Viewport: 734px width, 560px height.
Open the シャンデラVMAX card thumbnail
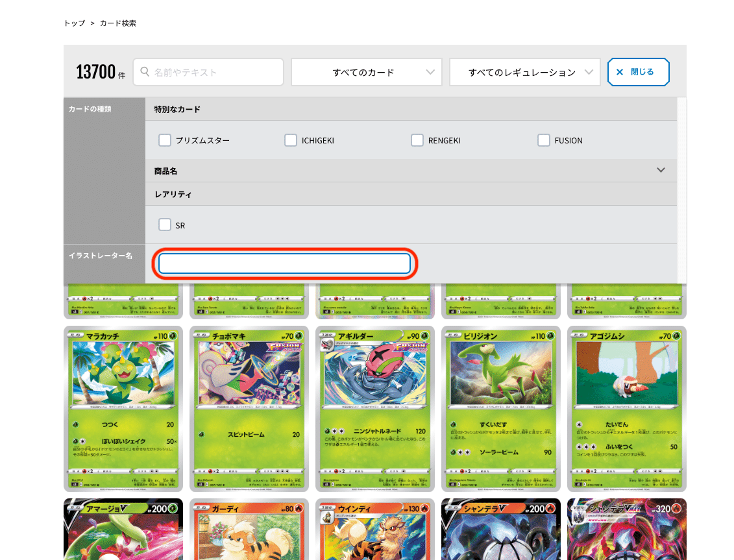pos(627,529)
